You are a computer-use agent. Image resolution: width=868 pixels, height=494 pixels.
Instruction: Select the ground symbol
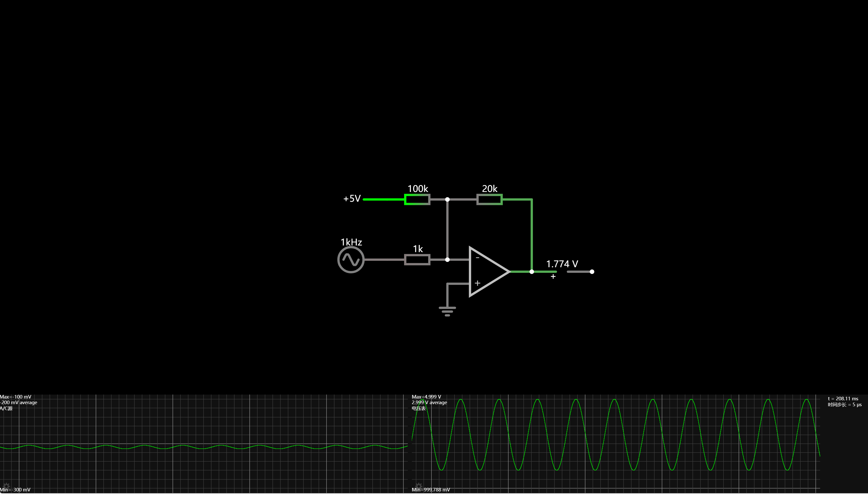click(447, 311)
